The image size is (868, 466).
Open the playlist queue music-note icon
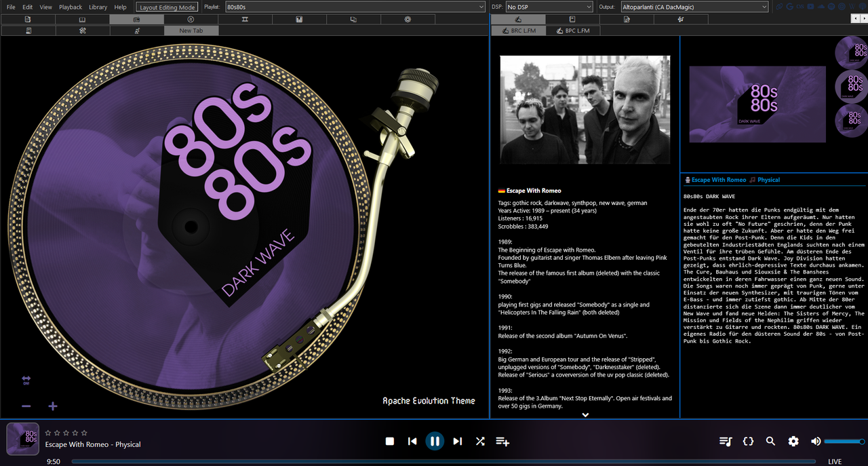click(x=726, y=441)
